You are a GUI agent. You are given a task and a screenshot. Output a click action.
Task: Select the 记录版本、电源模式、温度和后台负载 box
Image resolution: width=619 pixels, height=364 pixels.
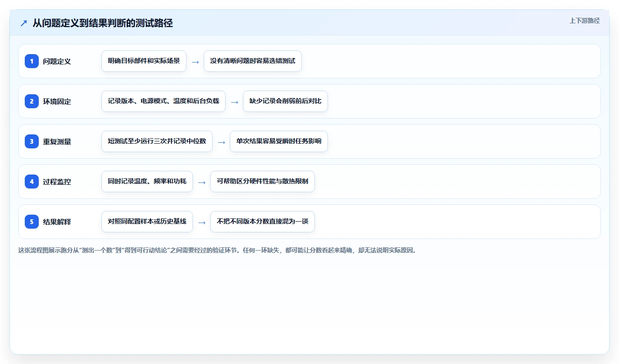click(164, 101)
